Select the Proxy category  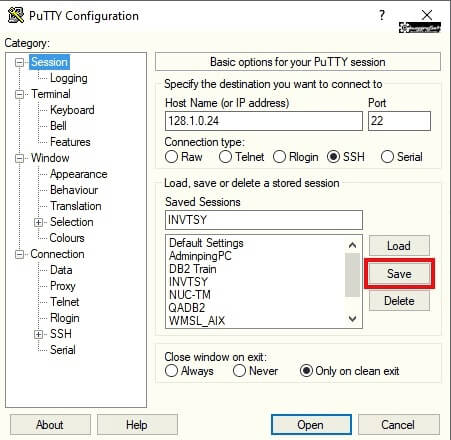[63, 286]
